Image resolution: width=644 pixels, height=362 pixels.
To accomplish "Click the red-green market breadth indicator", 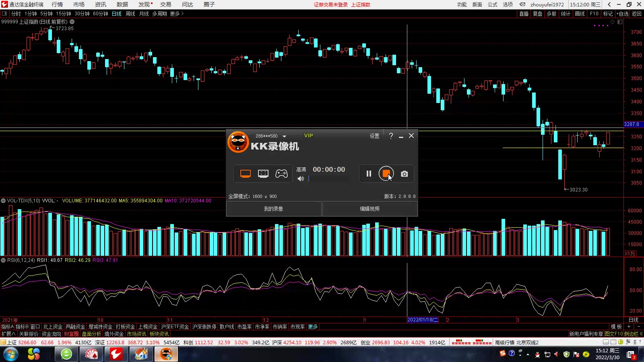I will [x=471, y=342].
